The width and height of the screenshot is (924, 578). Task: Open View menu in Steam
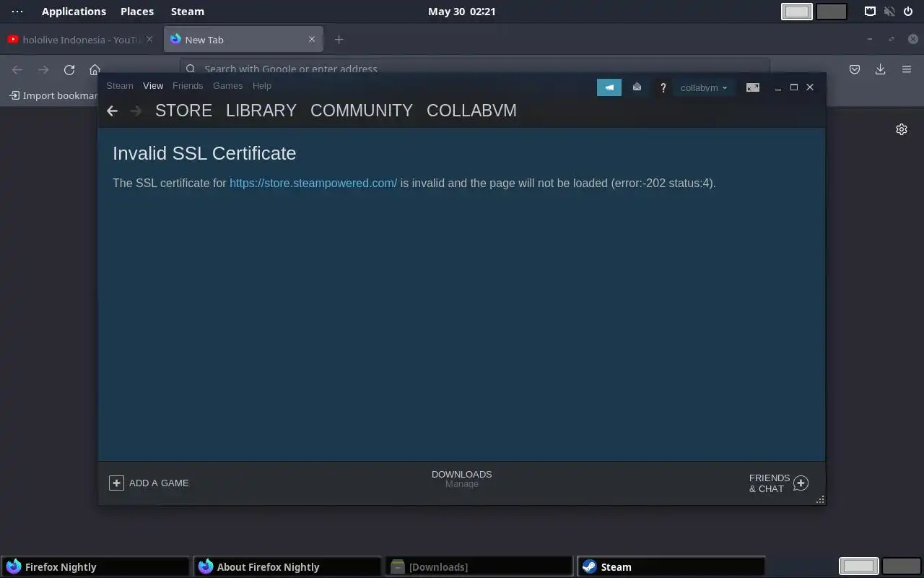coord(153,85)
